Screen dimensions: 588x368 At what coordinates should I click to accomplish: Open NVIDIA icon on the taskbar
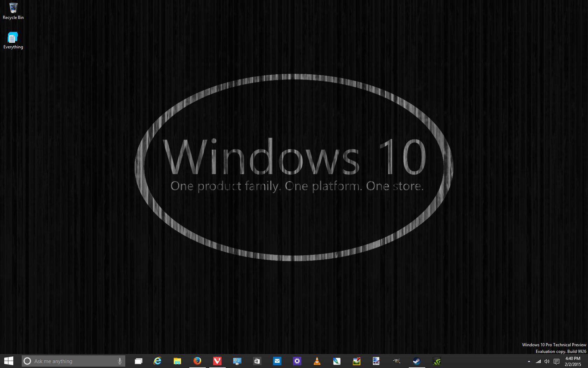(x=436, y=361)
